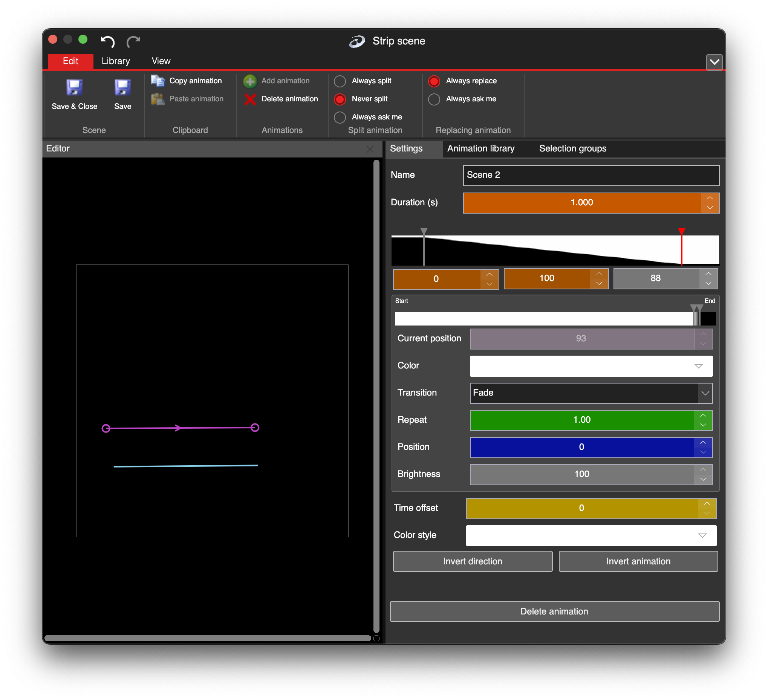Click the Invert animation button
This screenshot has width=768, height=700.
coord(638,561)
